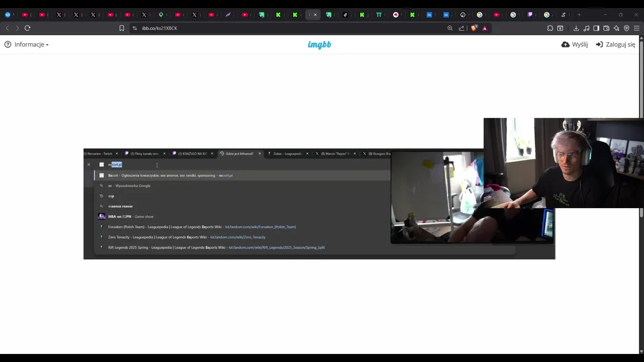The height and width of the screenshot is (362, 644).
Task: Open the browser hamburger main menu
Action: click(636, 28)
